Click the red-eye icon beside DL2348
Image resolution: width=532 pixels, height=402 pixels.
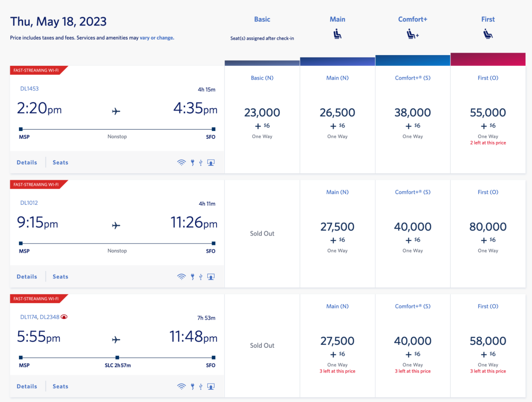click(64, 317)
